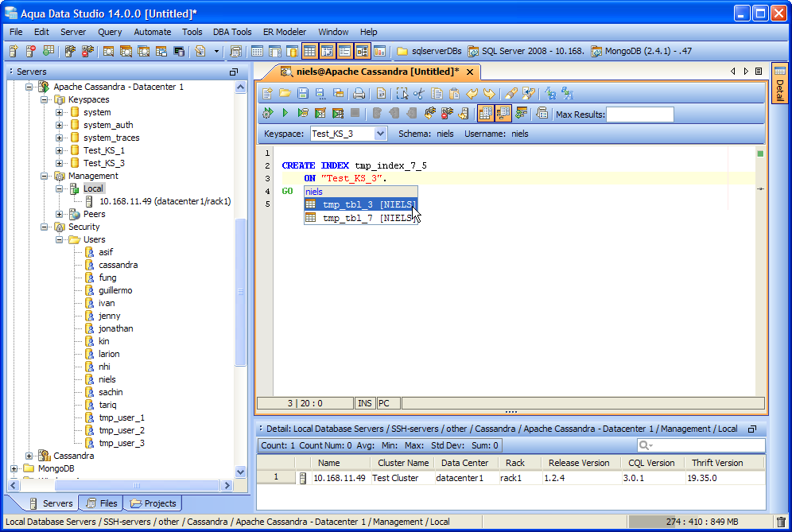The image size is (792, 532).
Task: Click the maximize icon of Servers panel
Action: [233, 72]
